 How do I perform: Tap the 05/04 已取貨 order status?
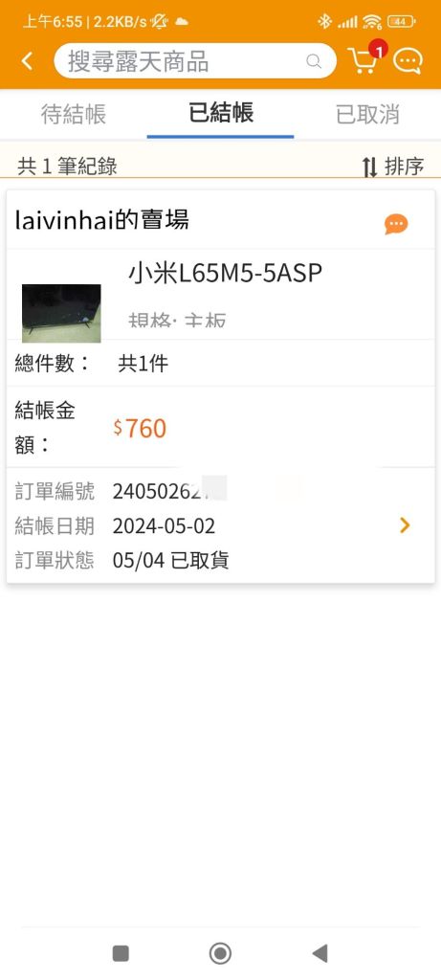pyautogui.click(x=170, y=561)
